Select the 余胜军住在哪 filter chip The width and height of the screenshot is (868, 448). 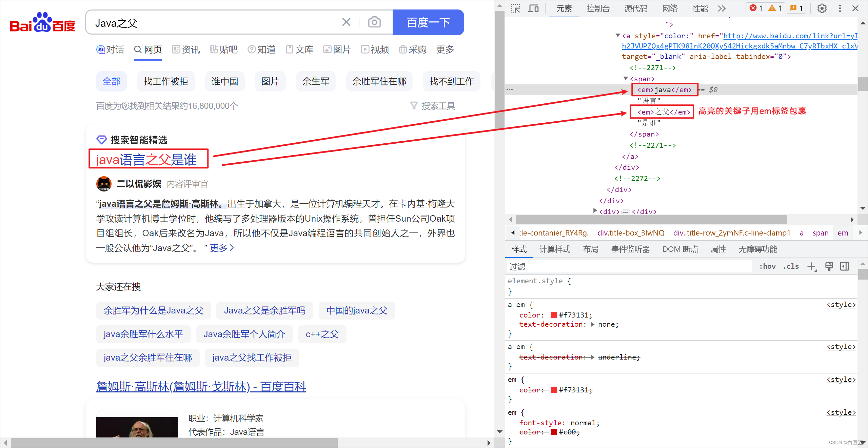[379, 81]
